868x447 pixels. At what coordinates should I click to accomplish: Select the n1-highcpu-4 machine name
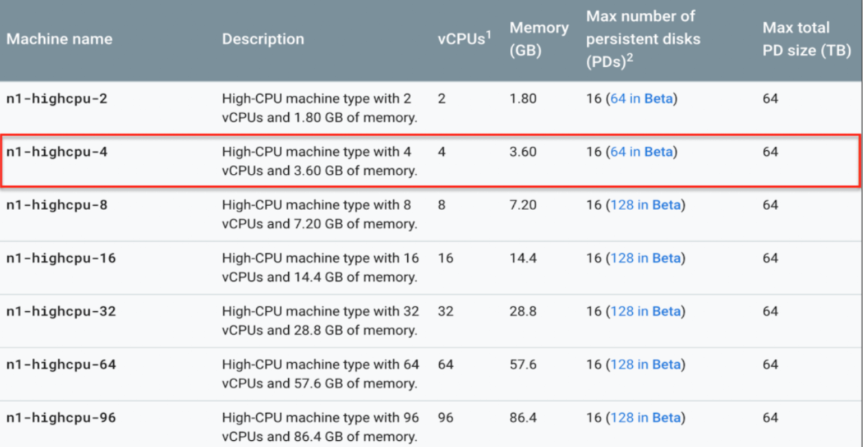click(x=57, y=152)
